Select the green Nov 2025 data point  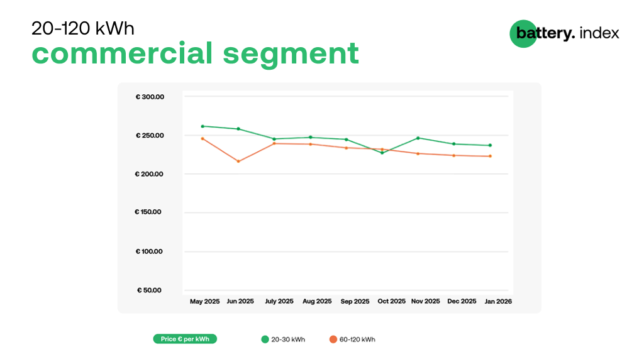[x=418, y=138]
